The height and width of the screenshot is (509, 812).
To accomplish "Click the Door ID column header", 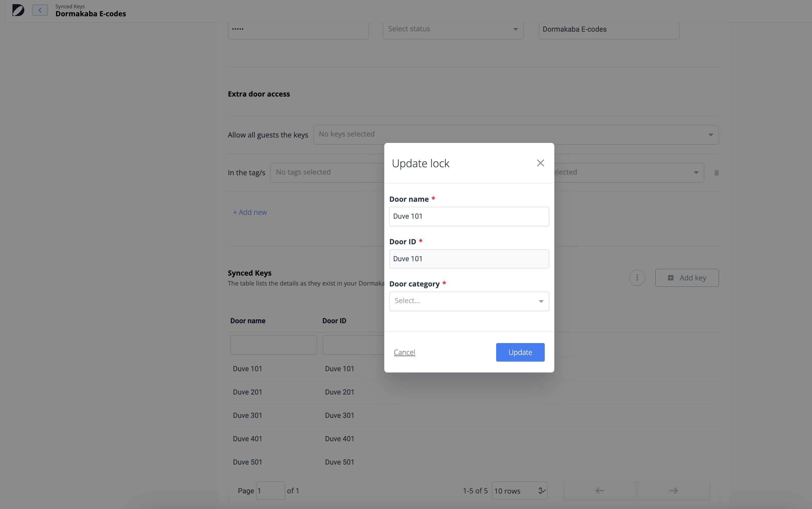I will tap(334, 321).
